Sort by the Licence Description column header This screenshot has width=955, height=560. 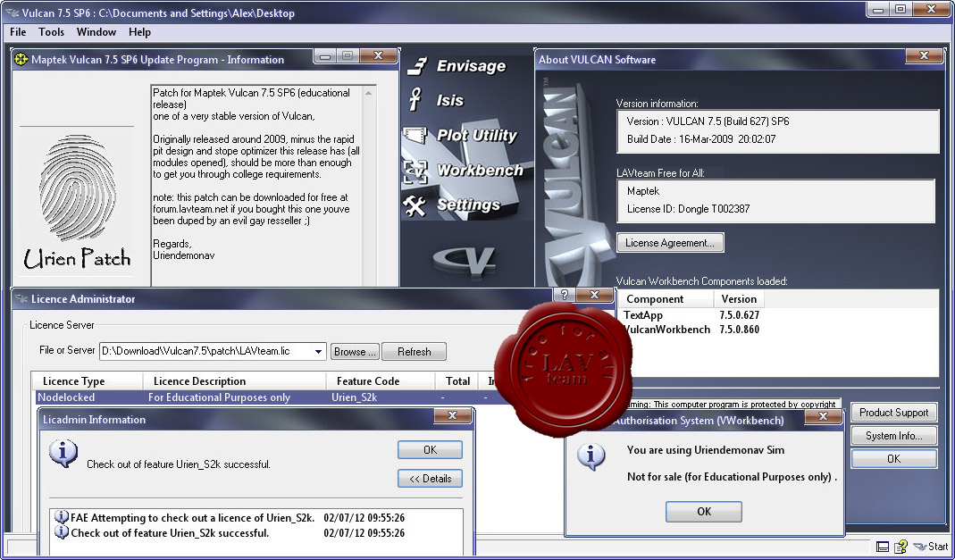pos(234,381)
